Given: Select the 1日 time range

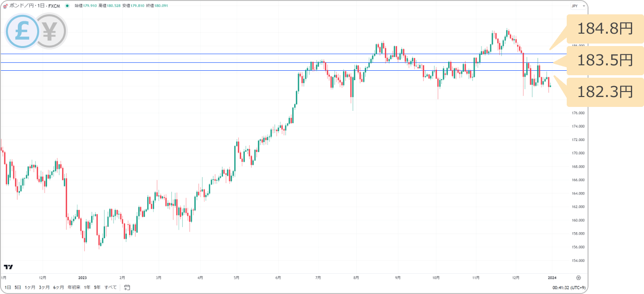Looking at the screenshot, I should pyautogui.click(x=8, y=287).
